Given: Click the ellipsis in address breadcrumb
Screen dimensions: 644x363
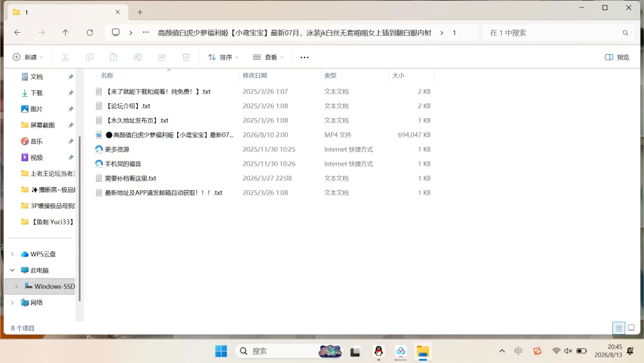Looking at the screenshot, I should click(x=146, y=32).
